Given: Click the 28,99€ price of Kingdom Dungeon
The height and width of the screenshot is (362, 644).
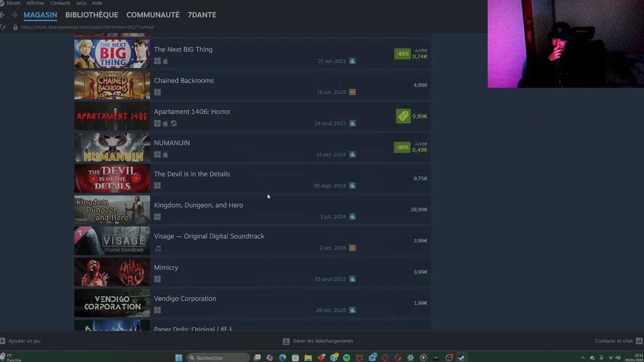Looking at the screenshot, I should (419, 210).
